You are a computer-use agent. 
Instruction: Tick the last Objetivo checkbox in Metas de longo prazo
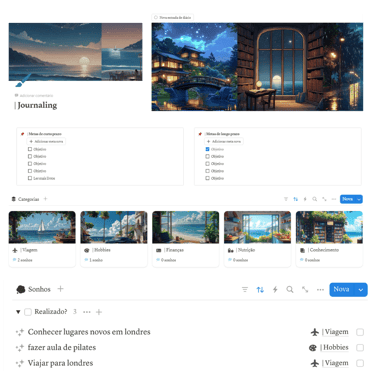coord(207,178)
